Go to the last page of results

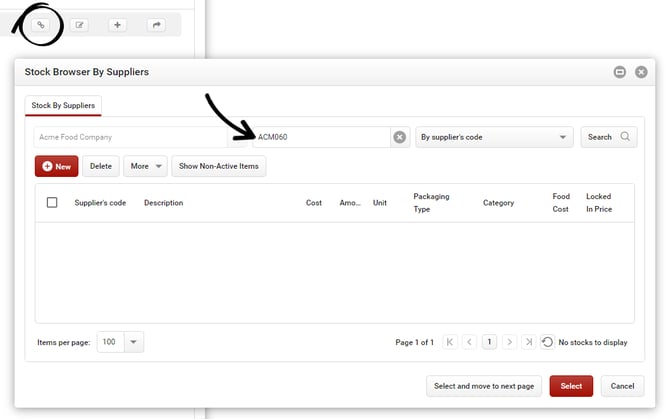click(x=529, y=342)
